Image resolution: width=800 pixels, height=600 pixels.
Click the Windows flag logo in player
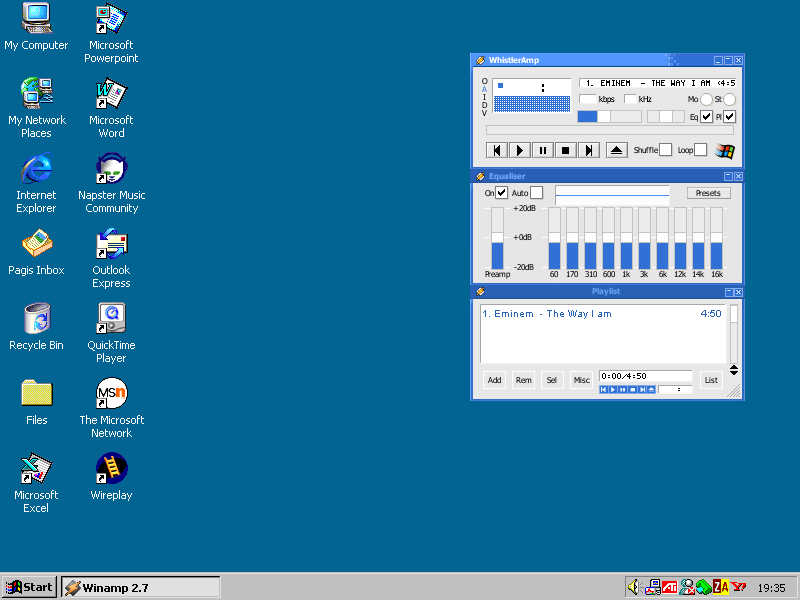725,151
